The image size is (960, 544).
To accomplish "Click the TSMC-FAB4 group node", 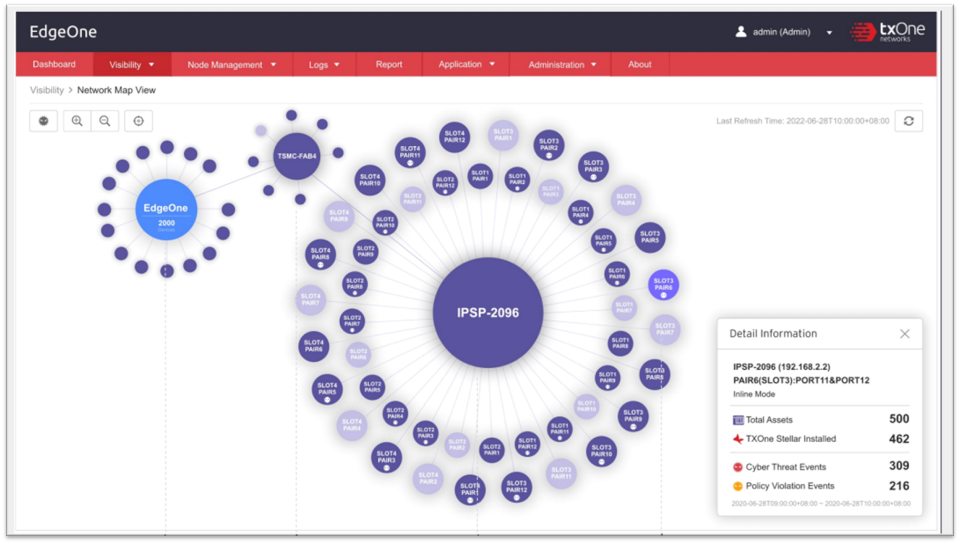I will pos(297,156).
